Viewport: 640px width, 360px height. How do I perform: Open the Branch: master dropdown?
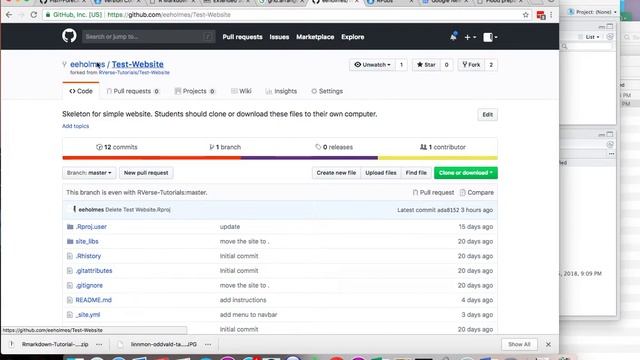[89, 173]
